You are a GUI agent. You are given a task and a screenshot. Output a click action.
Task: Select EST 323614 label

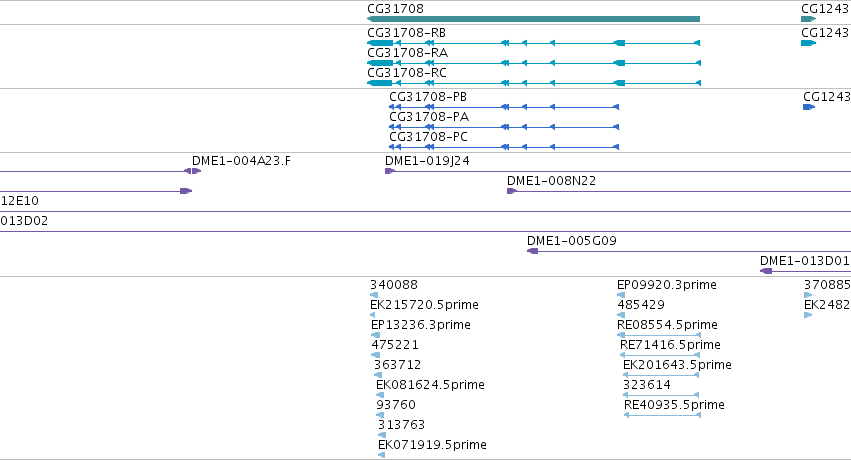[646, 385]
